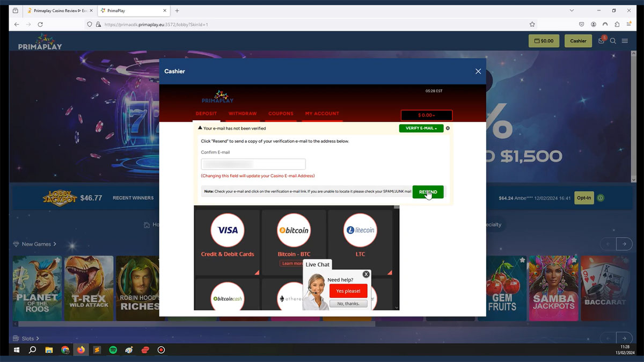Select Bitcoin Cash payment method
Image resolution: width=644 pixels, height=362 pixels.
click(228, 294)
